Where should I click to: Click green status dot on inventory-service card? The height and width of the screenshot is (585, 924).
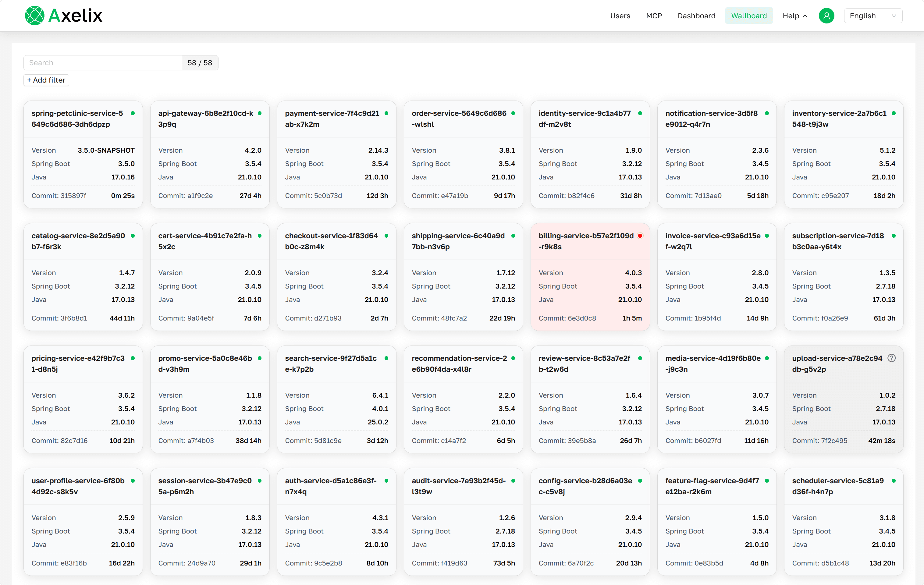[893, 114]
